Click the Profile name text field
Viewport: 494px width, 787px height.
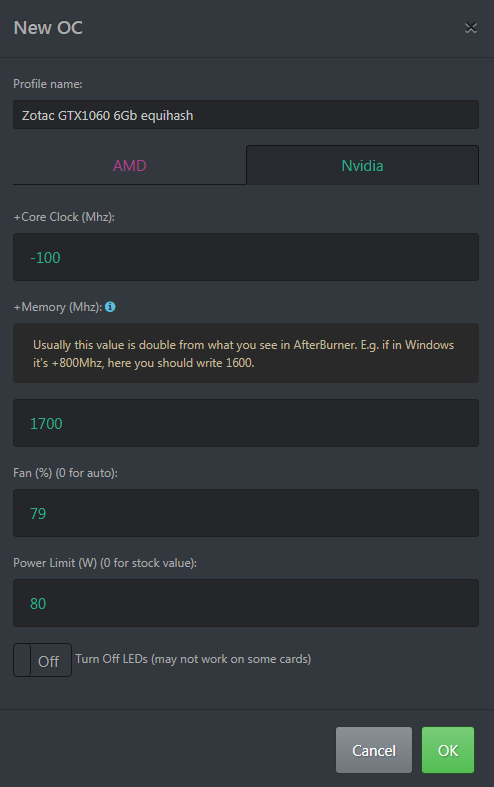[246, 115]
